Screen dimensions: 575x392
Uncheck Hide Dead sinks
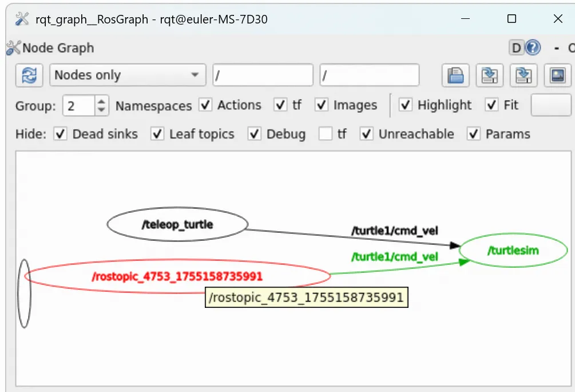pyautogui.click(x=60, y=134)
